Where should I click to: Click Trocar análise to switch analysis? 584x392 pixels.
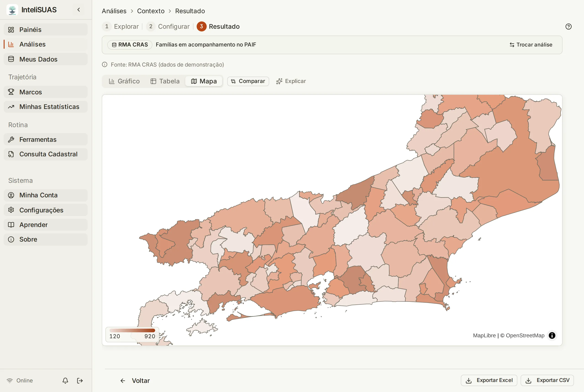click(x=531, y=45)
